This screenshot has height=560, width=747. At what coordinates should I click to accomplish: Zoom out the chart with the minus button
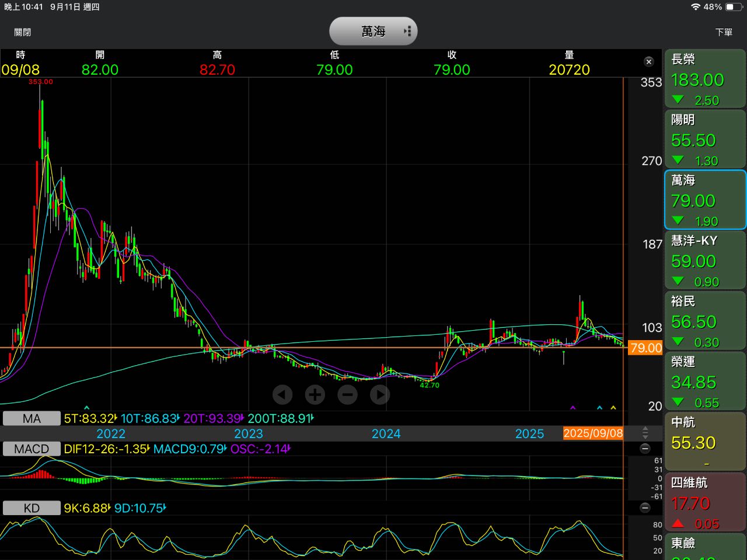(348, 395)
